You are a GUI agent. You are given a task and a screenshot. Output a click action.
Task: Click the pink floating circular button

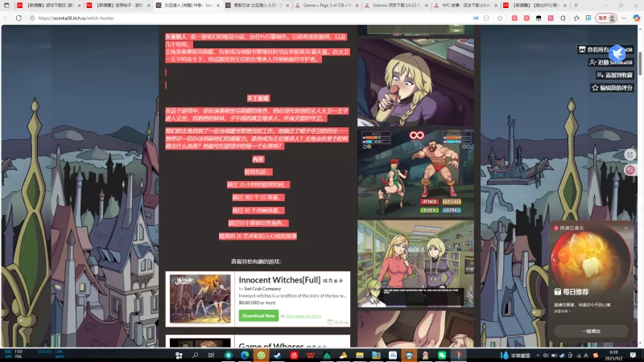[630, 170]
